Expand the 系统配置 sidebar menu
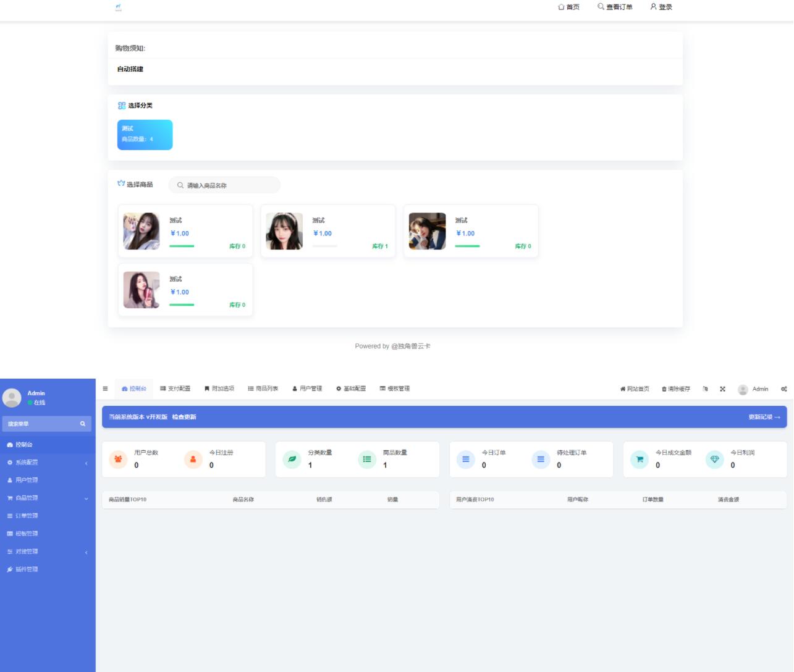Image resolution: width=794 pixels, height=672 pixels. point(48,463)
